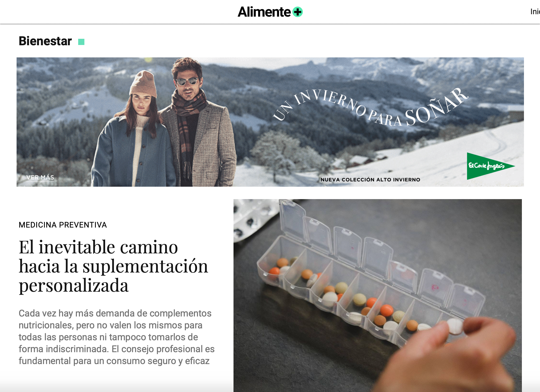Click the MEDICINA PREVENTIVA category label
This screenshot has width=540, height=392.
pos(63,225)
